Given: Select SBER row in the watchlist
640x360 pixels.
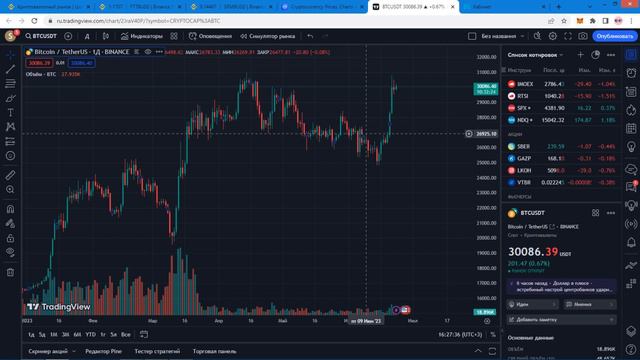Looking at the screenshot, I should click(x=562, y=146).
